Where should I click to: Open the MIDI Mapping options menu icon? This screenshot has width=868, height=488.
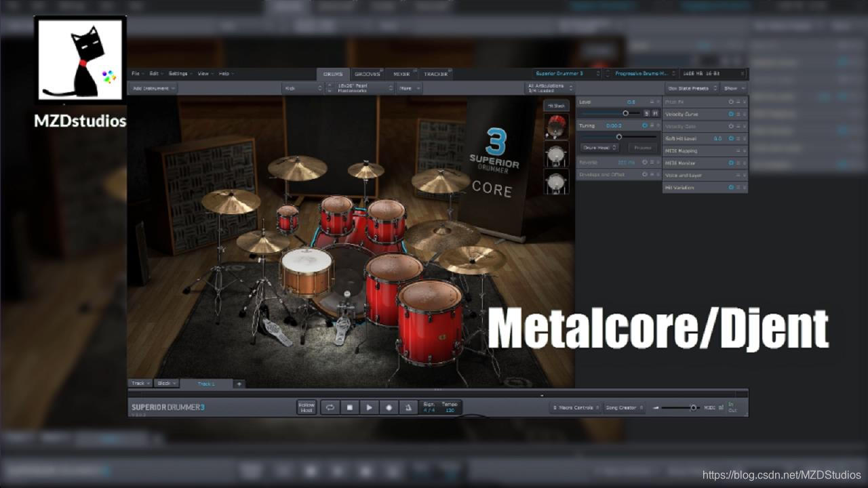click(x=738, y=150)
